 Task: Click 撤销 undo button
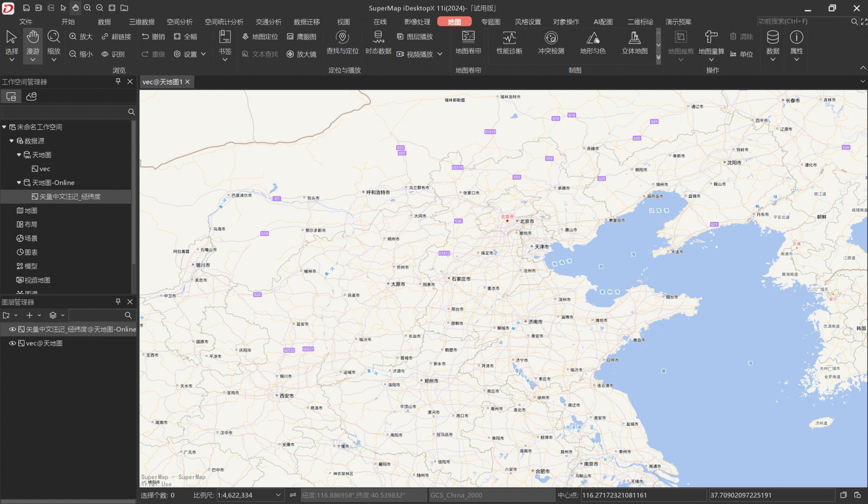(x=153, y=37)
